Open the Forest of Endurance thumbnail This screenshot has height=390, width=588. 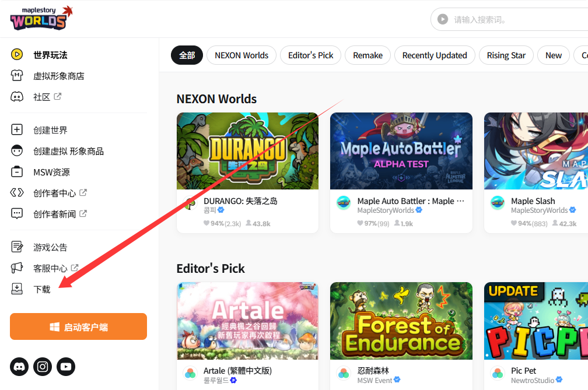tap(401, 321)
